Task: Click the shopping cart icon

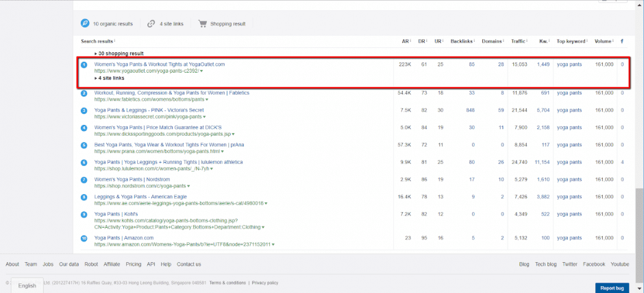Action: (x=203, y=23)
